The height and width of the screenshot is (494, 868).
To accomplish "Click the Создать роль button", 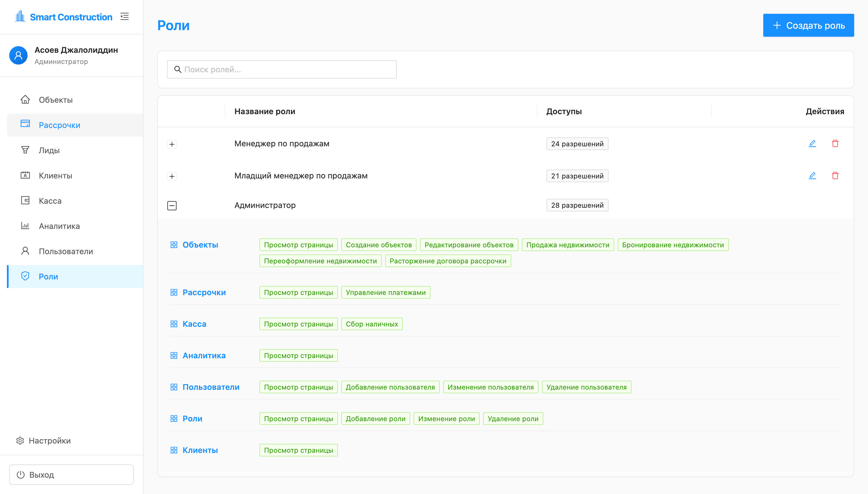I will 808,26.
